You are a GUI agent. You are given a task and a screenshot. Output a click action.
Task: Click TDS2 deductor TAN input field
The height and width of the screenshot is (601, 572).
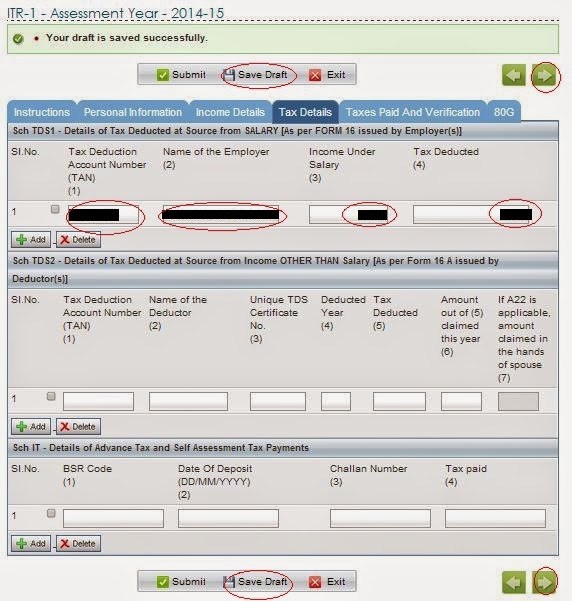click(x=99, y=401)
